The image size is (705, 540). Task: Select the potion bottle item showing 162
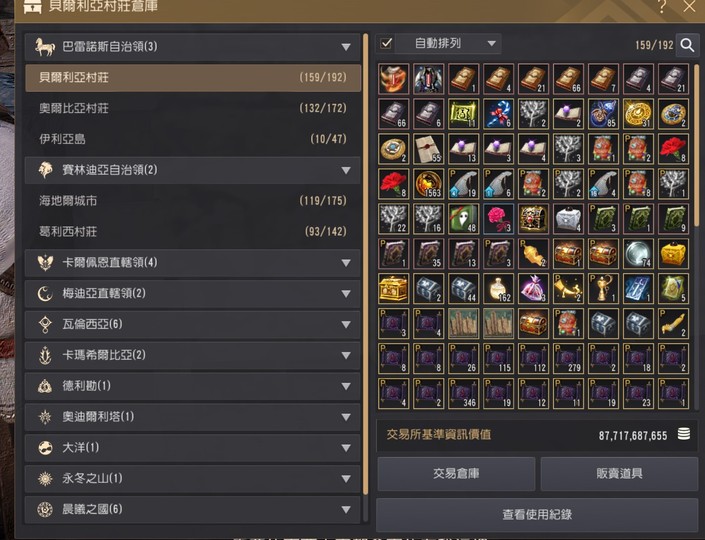tap(498, 288)
